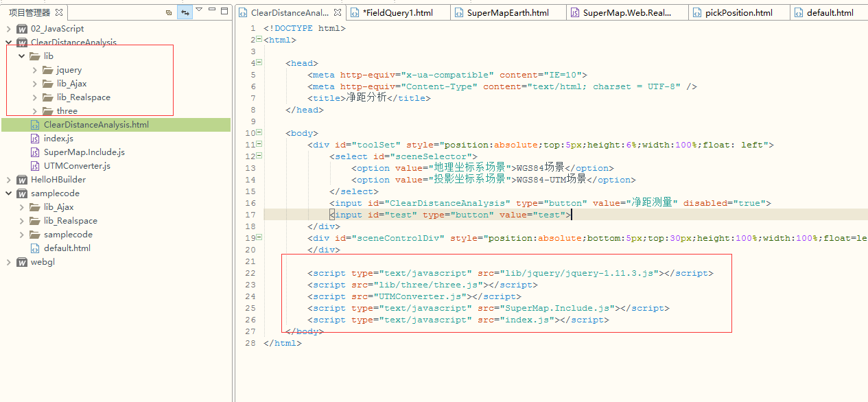
Task: Click the 02_JavaScript project icon
Action: click(22, 29)
